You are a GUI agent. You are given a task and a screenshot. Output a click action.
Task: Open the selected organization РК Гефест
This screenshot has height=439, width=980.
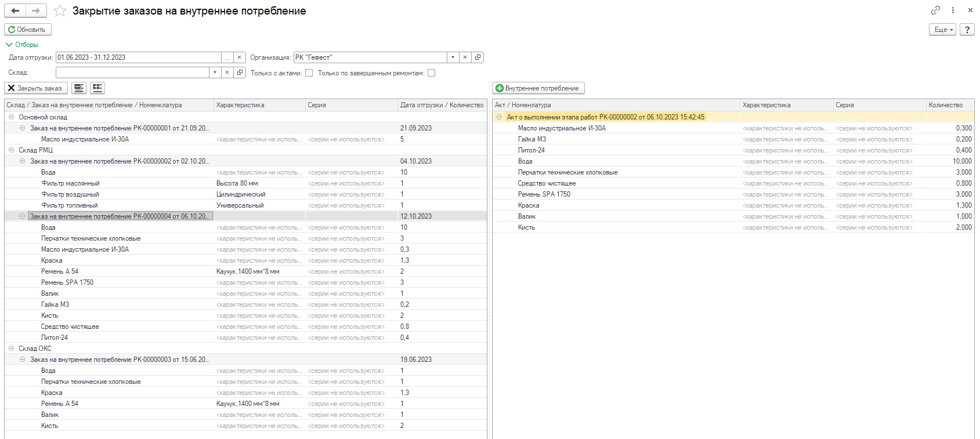(x=478, y=57)
